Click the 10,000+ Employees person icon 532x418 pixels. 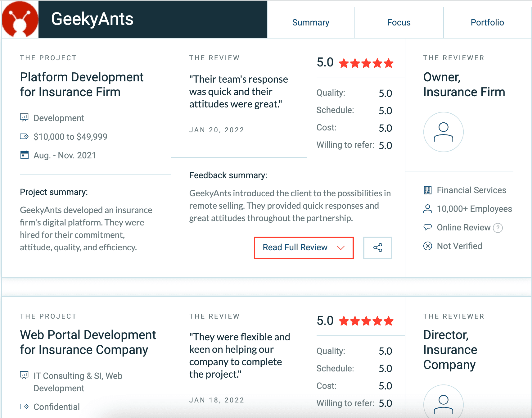[x=427, y=209]
